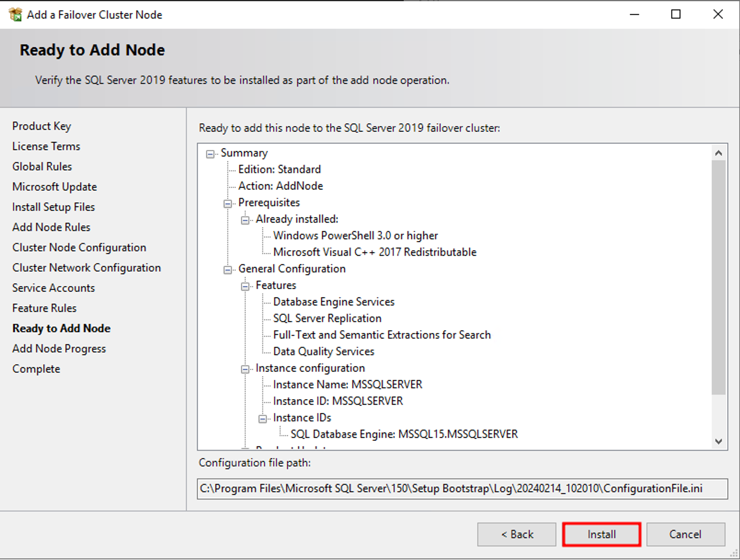Select the 'Action: AddNode' tree row
This screenshot has height=560, width=740.
pyautogui.click(x=280, y=186)
